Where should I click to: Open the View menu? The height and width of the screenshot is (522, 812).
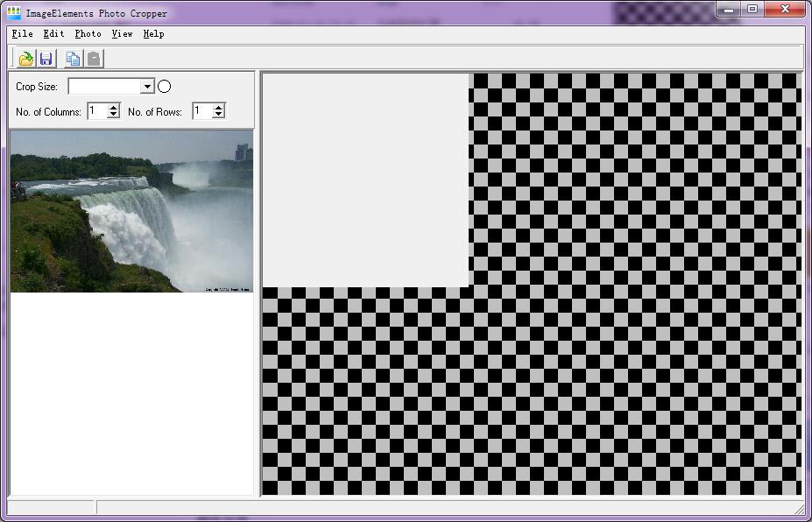(122, 33)
